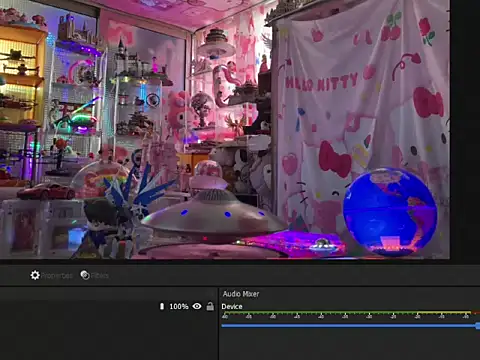Click the 100% battery level text
Viewport: 480px width, 360px height.
coord(179,306)
